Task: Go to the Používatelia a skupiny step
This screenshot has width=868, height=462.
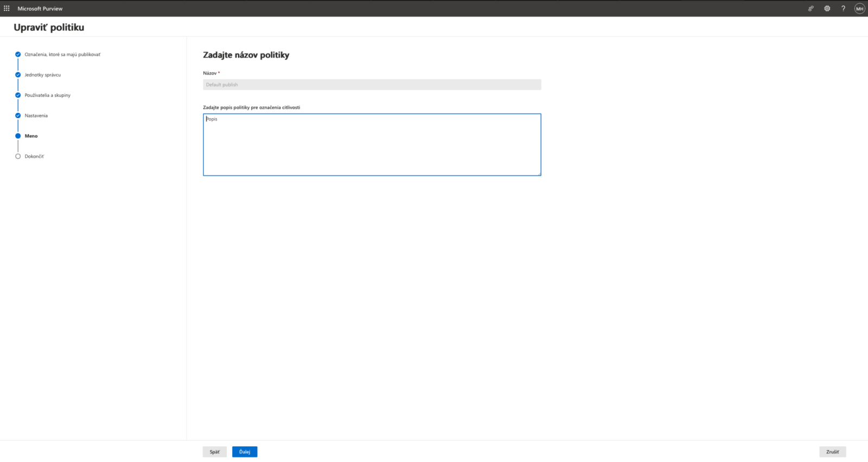Action: 47,95
